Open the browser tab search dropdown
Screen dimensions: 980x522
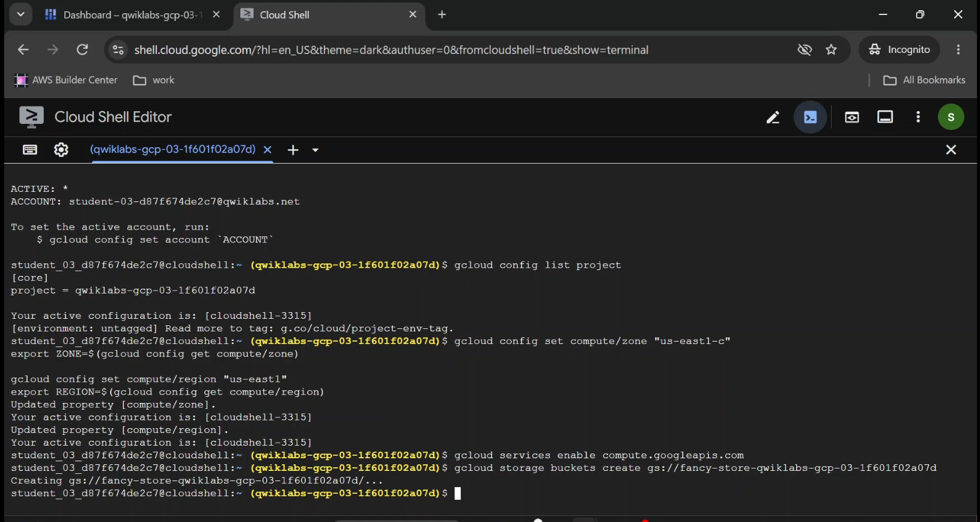tap(20, 14)
